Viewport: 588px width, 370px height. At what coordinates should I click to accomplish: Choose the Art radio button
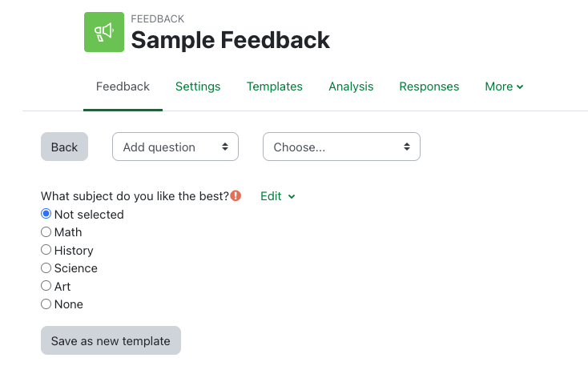(x=46, y=286)
